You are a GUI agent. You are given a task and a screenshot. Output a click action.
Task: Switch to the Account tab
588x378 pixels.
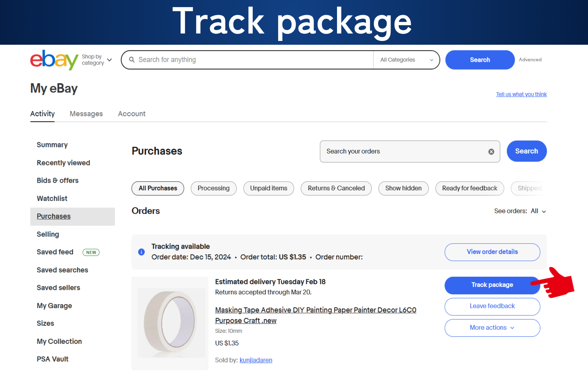pyautogui.click(x=132, y=114)
